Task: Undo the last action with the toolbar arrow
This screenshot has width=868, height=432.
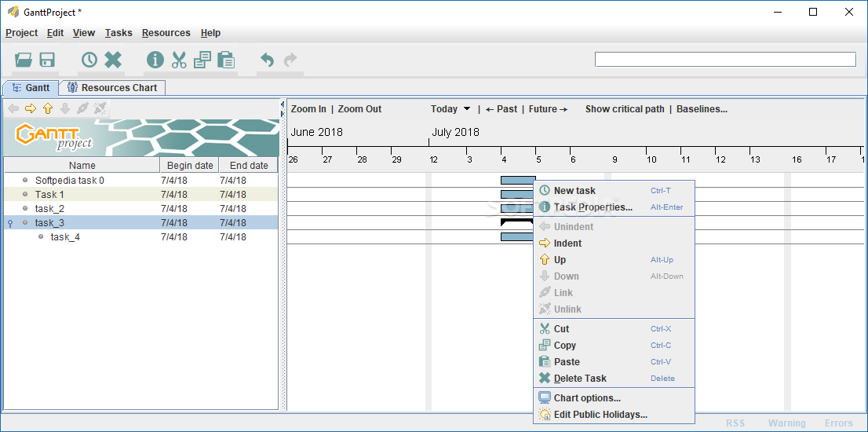Action: [x=268, y=60]
